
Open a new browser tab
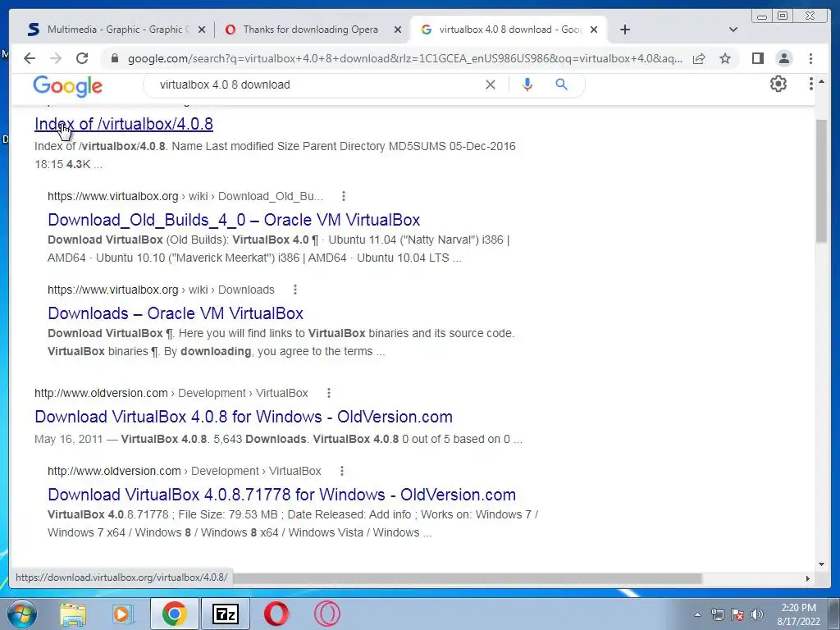click(x=624, y=30)
